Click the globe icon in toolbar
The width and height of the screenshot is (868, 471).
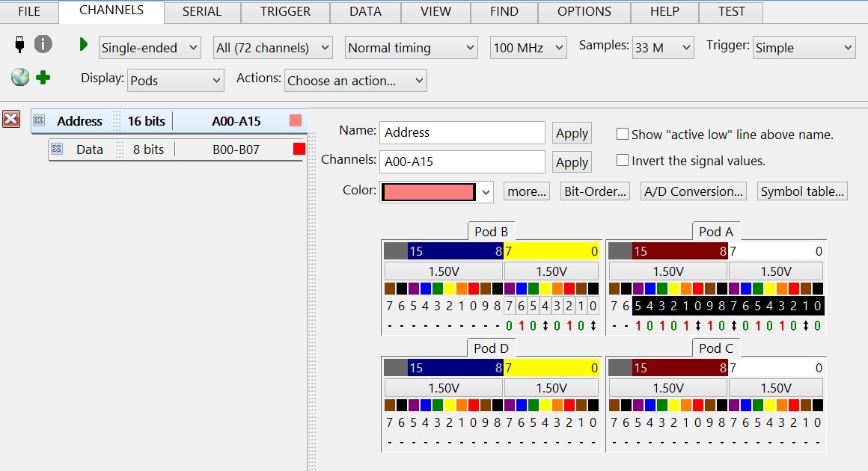19,77
